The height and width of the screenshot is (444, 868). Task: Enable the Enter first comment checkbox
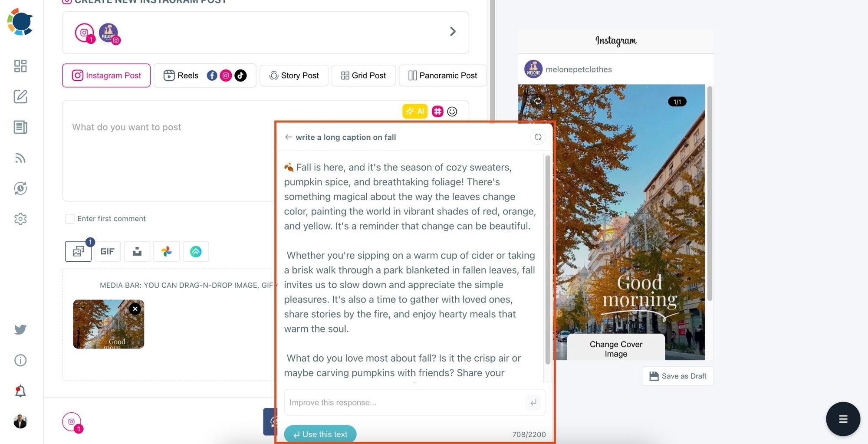70,219
